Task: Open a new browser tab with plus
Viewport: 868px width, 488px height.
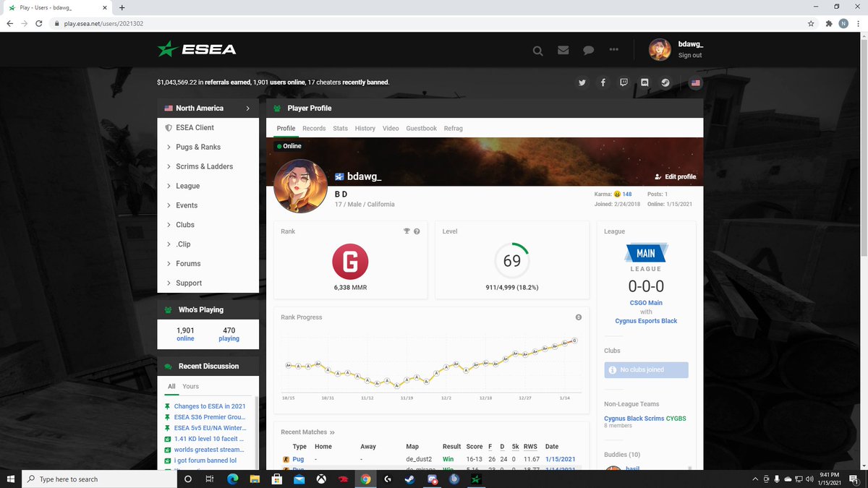Action: [122, 7]
